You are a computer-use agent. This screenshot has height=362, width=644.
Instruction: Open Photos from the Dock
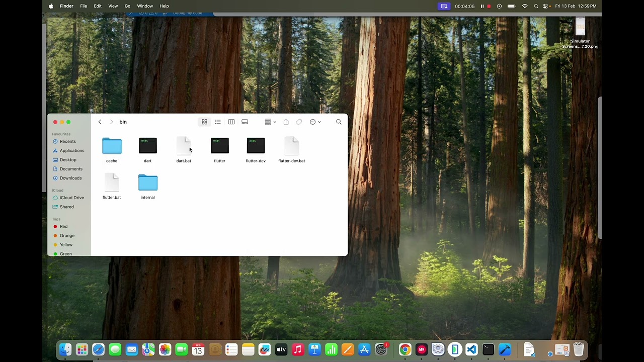coord(165,349)
